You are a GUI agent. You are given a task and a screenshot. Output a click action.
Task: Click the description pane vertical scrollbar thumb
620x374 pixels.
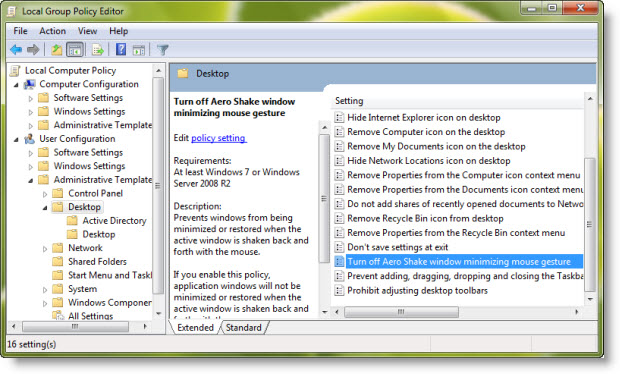tap(324, 198)
